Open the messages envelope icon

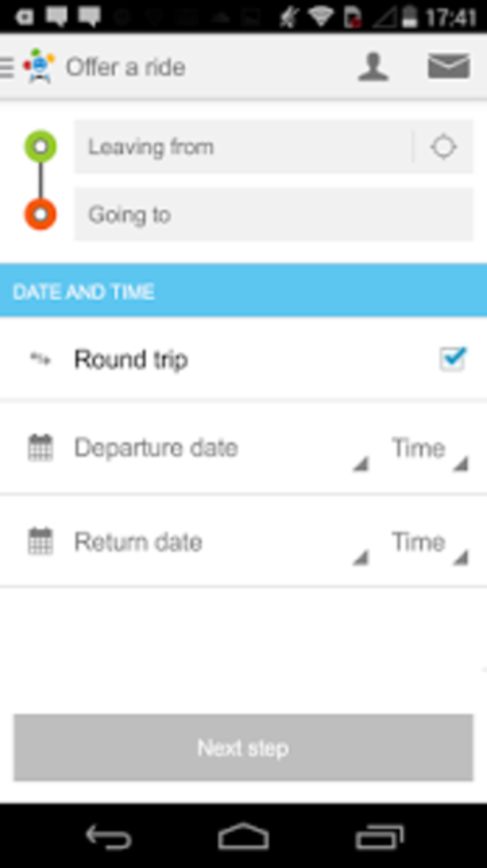(x=448, y=66)
